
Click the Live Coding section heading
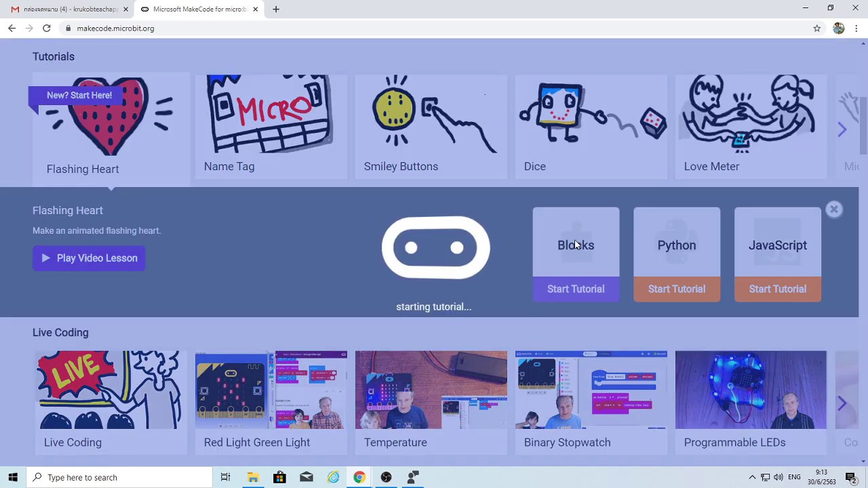[x=60, y=333]
